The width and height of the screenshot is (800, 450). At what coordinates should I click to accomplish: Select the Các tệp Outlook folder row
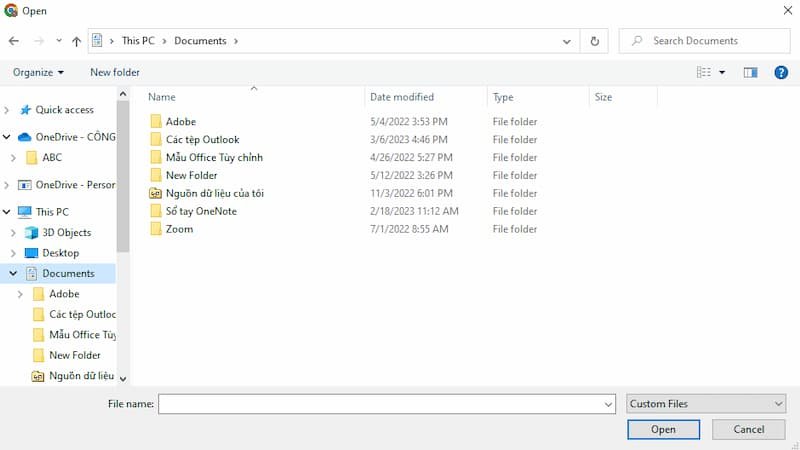coord(343,139)
